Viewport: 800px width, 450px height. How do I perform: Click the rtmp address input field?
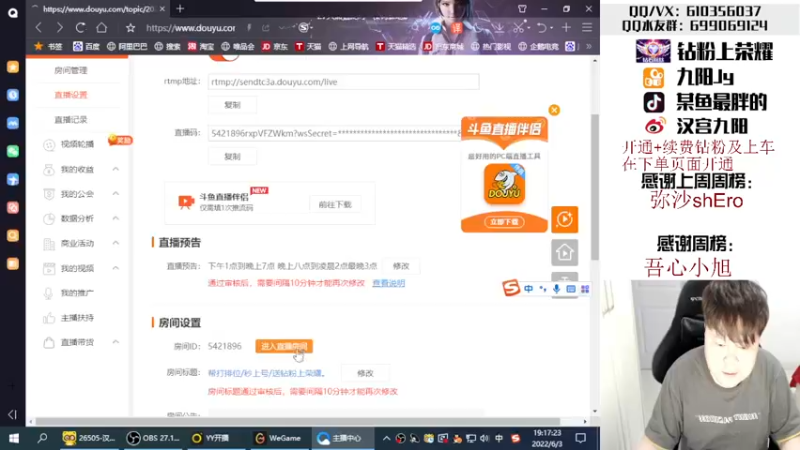343,82
